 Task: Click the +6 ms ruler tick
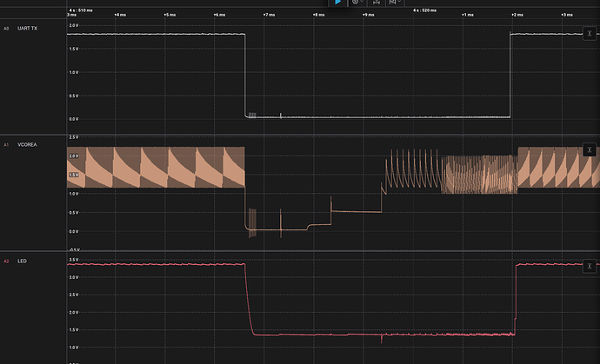[220, 15]
